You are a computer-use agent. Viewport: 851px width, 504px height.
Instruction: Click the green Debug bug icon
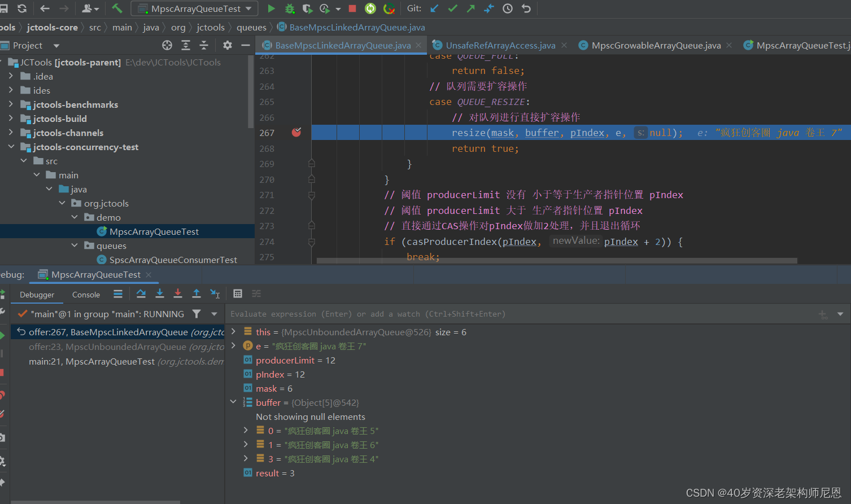click(290, 8)
